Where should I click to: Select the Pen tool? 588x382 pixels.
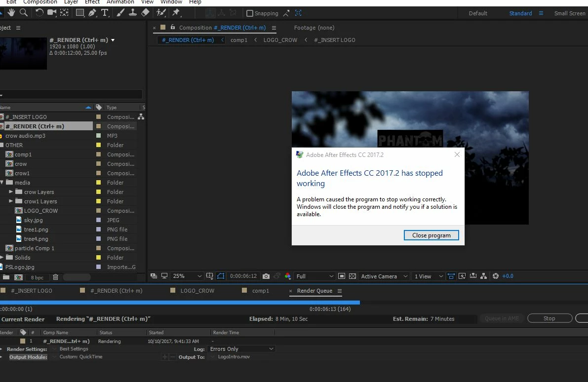[92, 13]
